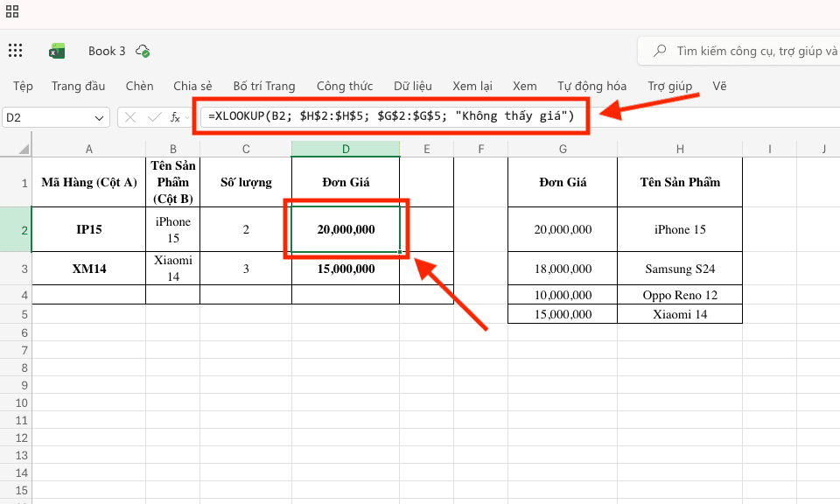Viewport: 840px width, 504px height.
Task: Select row 10 header
Action: (16, 402)
